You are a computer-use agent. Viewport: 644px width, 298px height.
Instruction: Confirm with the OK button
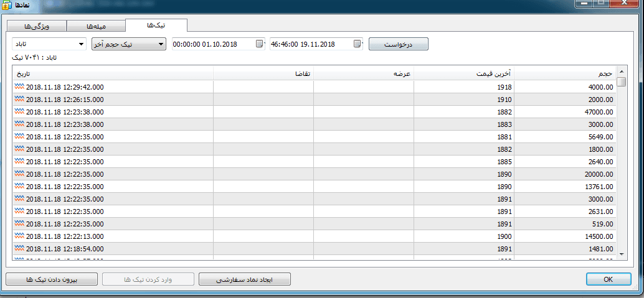(x=608, y=279)
